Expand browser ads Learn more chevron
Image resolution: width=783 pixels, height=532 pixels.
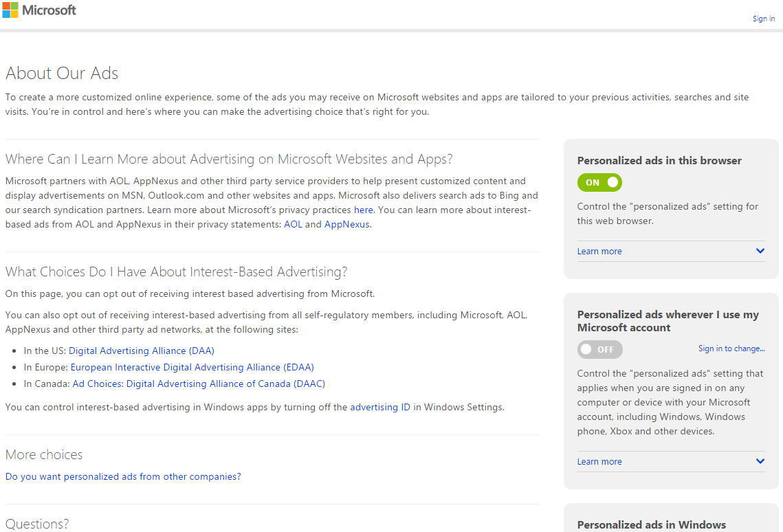tap(760, 251)
